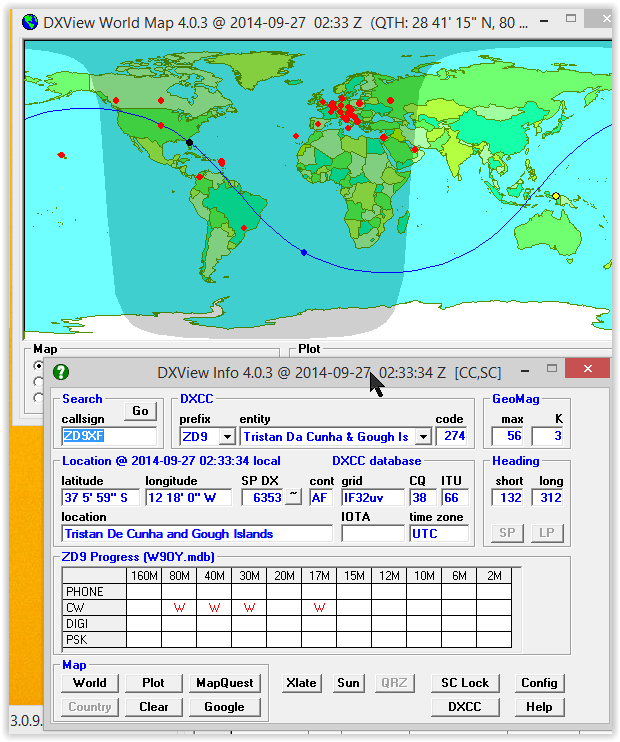Click the CQ zone field

click(422, 497)
